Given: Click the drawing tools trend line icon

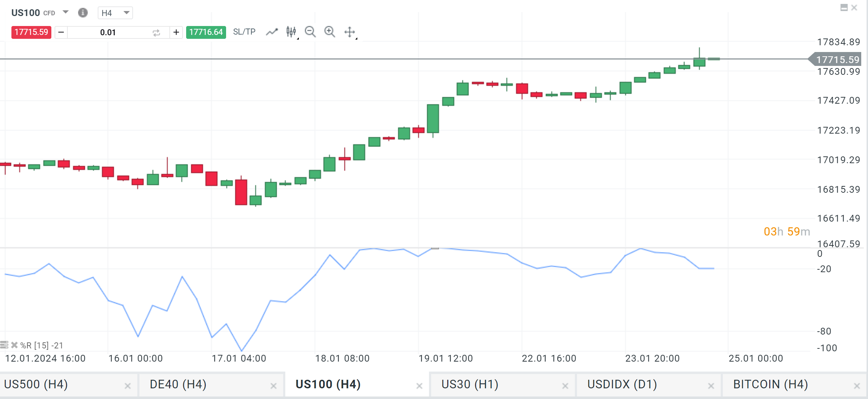Looking at the screenshot, I should pos(272,32).
